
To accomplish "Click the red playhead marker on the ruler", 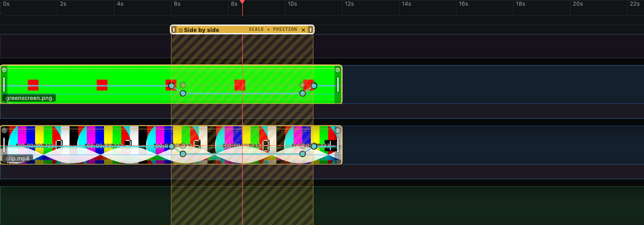I will pyautogui.click(x=242, y=2).
